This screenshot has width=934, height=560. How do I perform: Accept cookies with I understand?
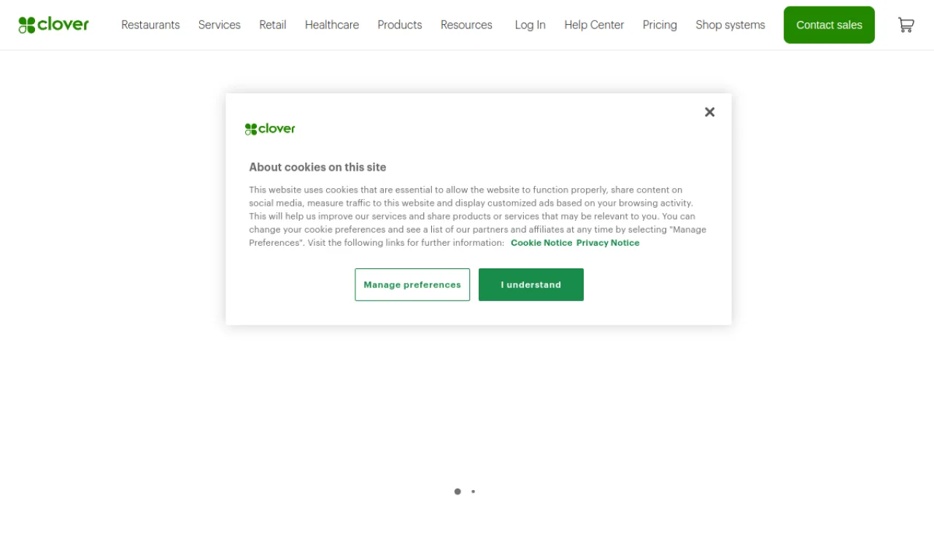531,284
